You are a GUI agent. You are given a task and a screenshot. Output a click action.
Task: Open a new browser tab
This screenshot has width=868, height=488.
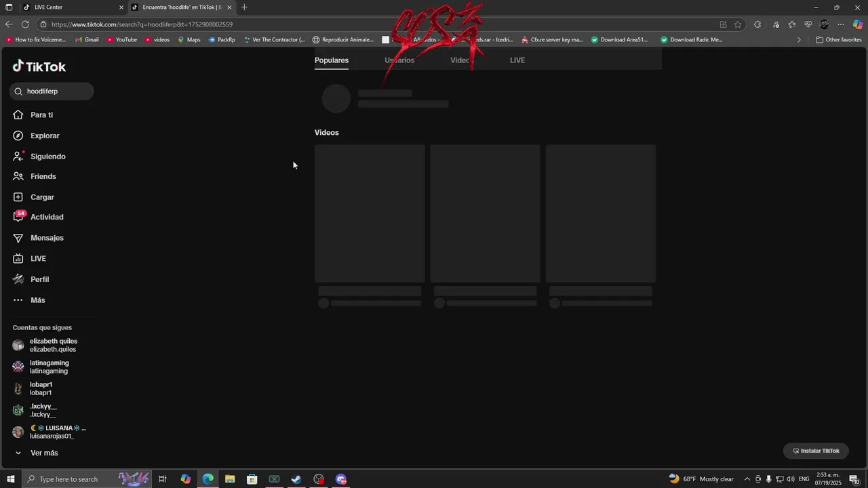click(x=244, y=7)
